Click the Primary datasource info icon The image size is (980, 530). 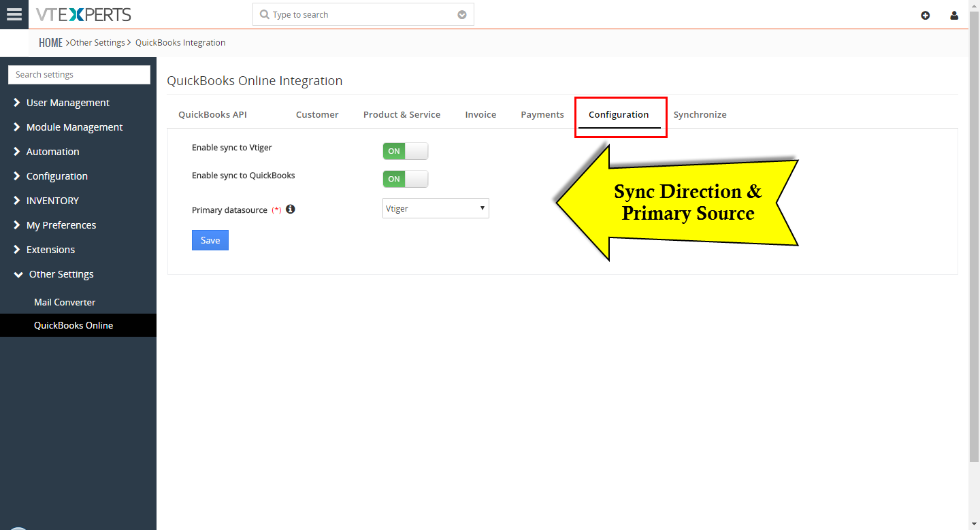point(291,210)
